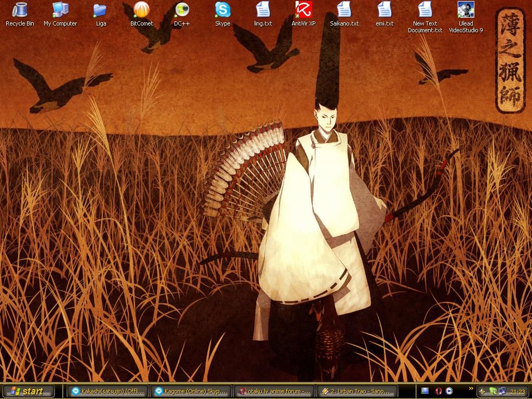Image resolution: width=532 pixels, height=399 pixels.
Task: Switch to Kakashi(satsujin) Skype chat window
Action: pyautogui.click(x=108, y=391)
